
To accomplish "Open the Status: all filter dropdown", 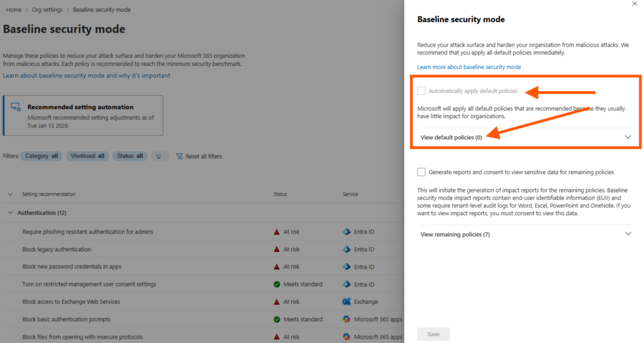I will [x=131, y=156].
